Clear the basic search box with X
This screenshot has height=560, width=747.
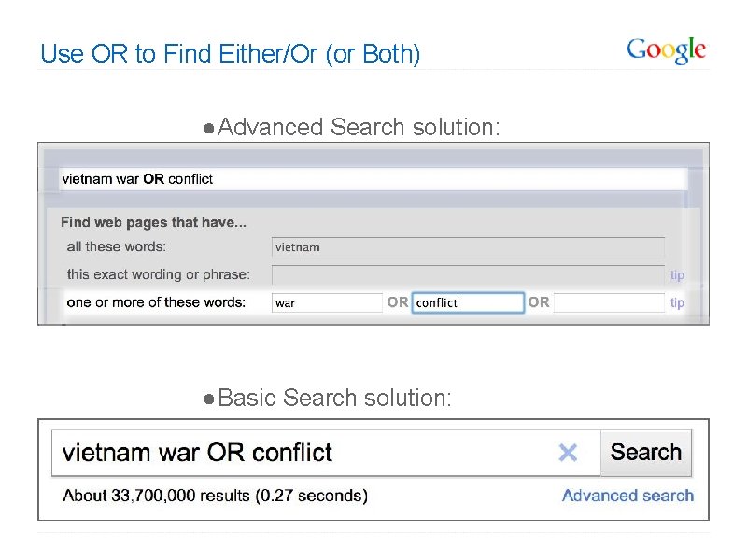tap(568, 453)
